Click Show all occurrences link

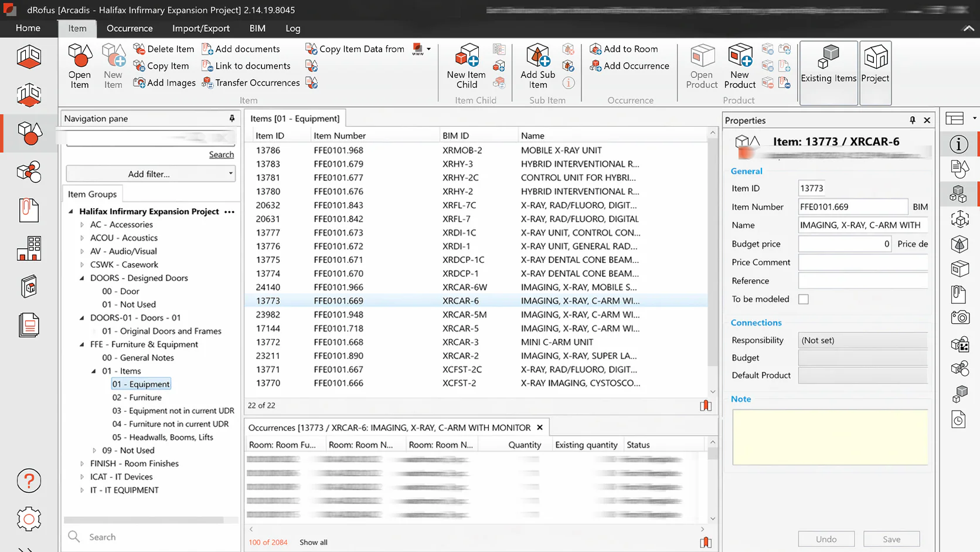(x=313, y=542)
